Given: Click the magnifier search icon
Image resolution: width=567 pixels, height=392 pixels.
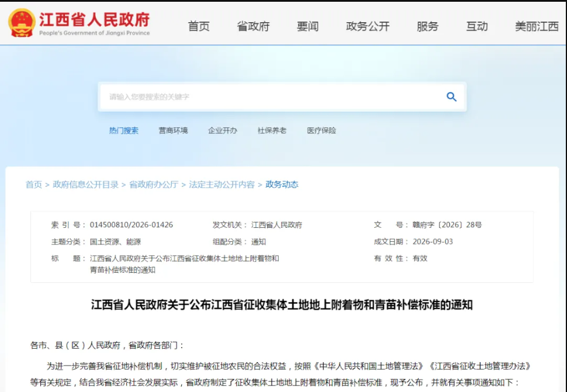Looking at the screenshot, I should 451,97.
